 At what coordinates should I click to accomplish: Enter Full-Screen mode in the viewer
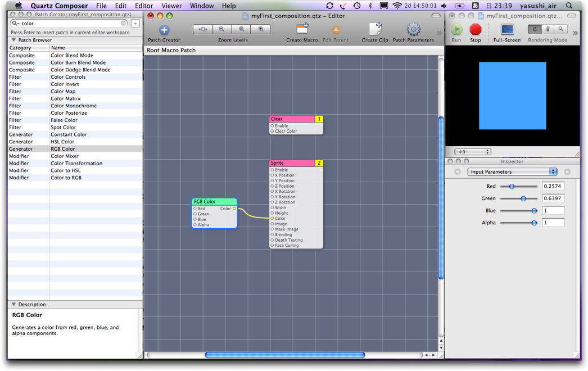pos(506,29)
